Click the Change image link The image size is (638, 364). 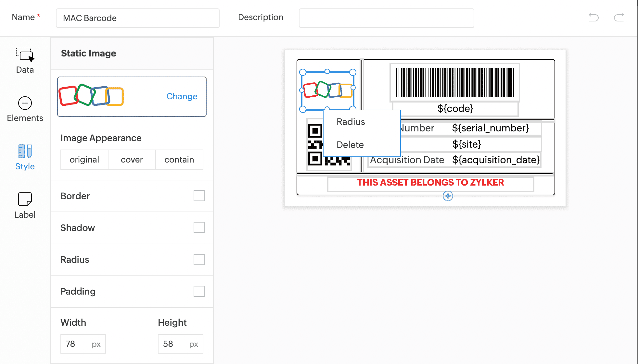(x=182, y=96)
